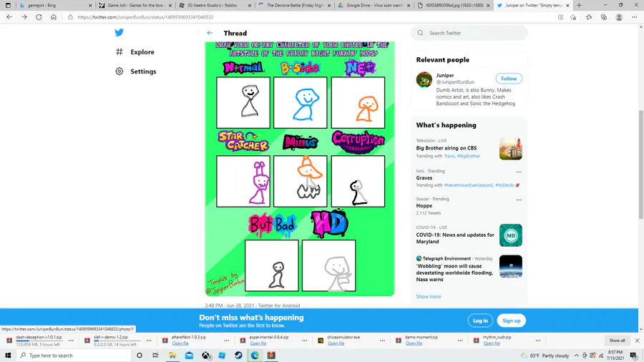This screenshot has height=362, width=644.
Task: Switch to the 60f038f6359bd.jpg tab
Action: (454, 5)
